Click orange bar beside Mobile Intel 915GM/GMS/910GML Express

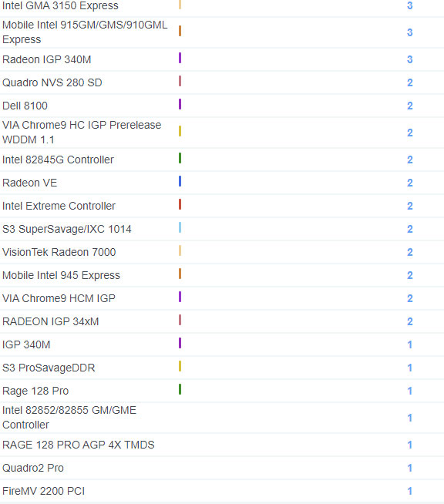point(180,31)
